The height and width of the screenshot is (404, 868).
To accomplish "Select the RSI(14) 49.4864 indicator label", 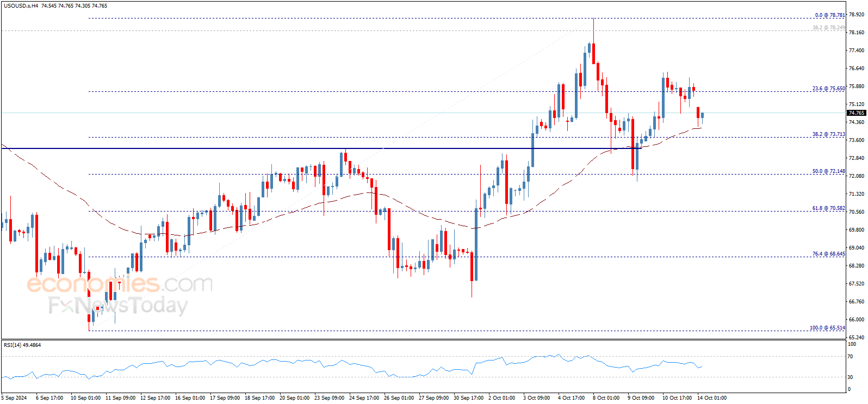I will (22, 345).
